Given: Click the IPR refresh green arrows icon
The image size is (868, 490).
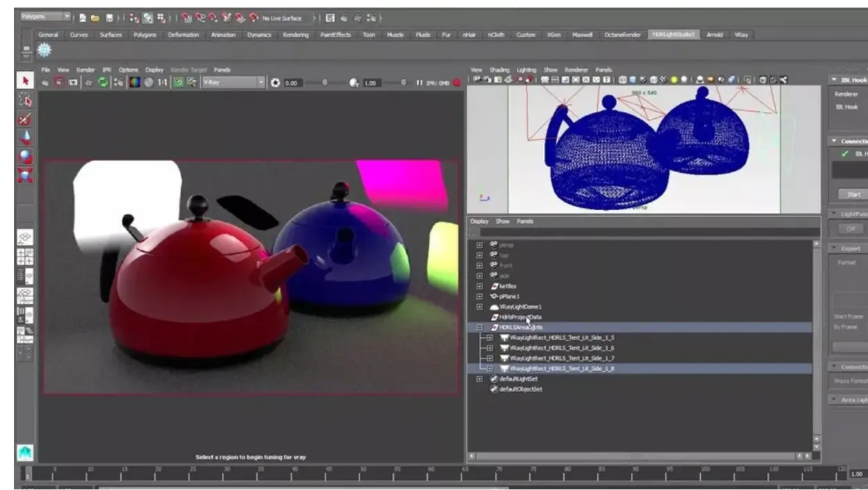Looking at the screenshot, I should click(103, 82).
